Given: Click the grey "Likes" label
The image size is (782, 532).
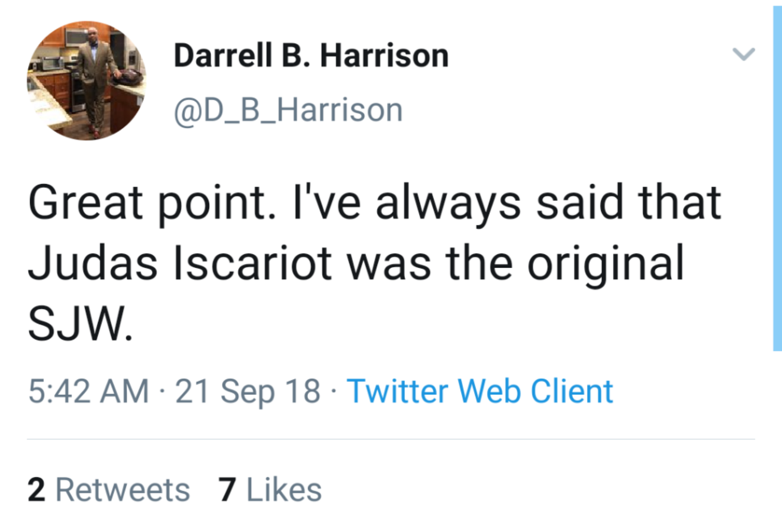Looking at the screenshot, I should point(284,490).
